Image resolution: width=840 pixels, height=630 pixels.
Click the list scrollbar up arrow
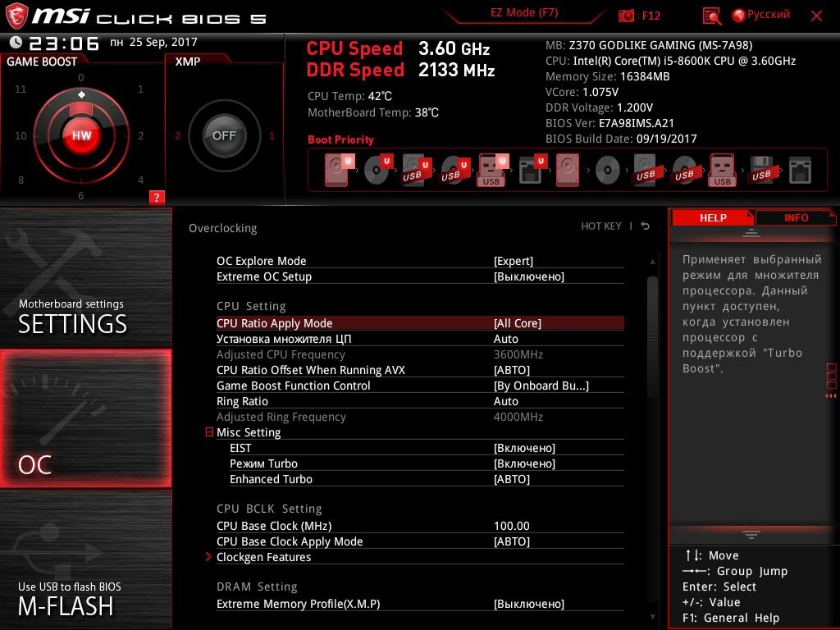(652, 262)
